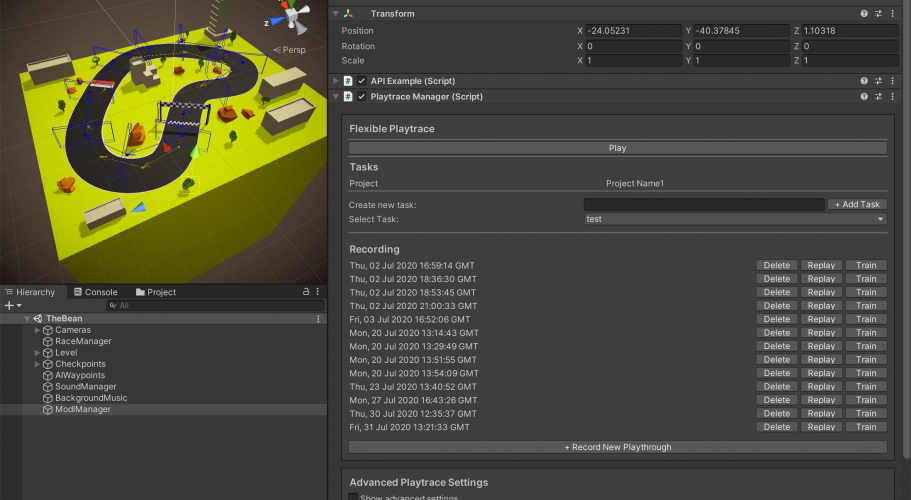The height and width of the screenshot is (500, 911).
Task: Click TheBean Unity scene icon
Action: pos(38,319)
